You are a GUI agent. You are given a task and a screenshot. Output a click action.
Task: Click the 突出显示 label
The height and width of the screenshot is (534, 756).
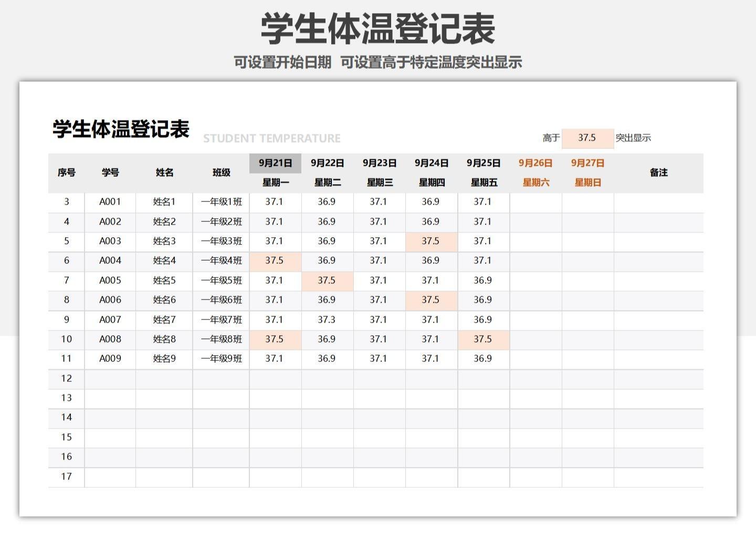(x=633, y=138)
